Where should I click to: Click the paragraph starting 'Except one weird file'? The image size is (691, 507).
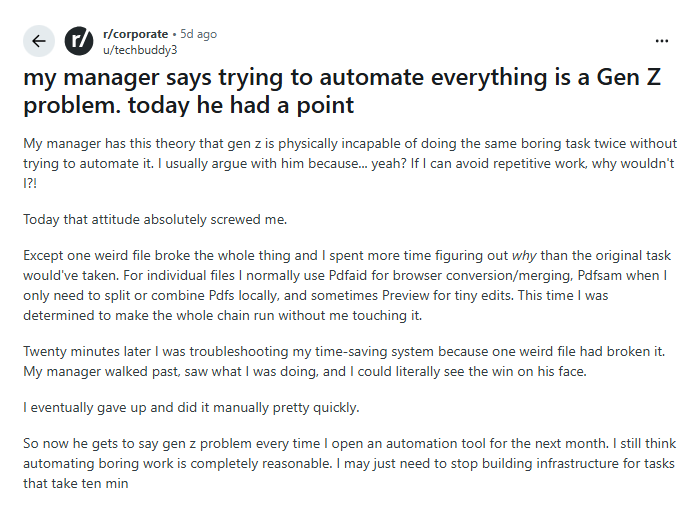(347, 285)
